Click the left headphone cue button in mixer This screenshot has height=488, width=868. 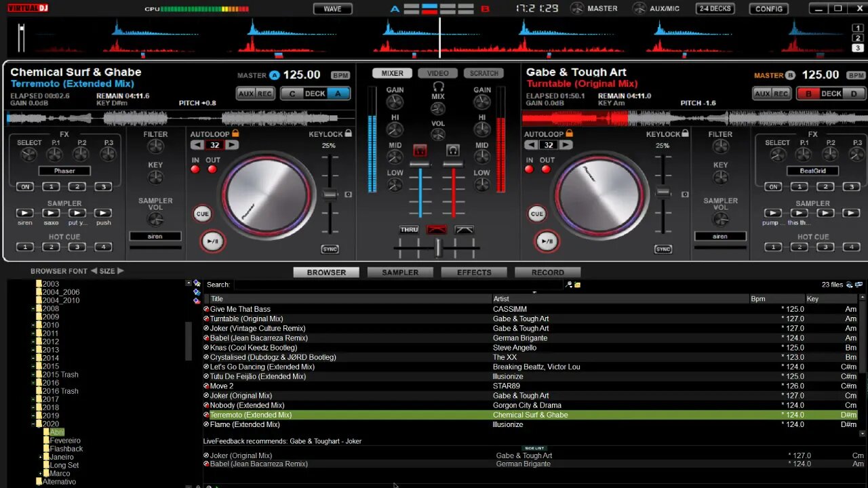click(420, 150)
